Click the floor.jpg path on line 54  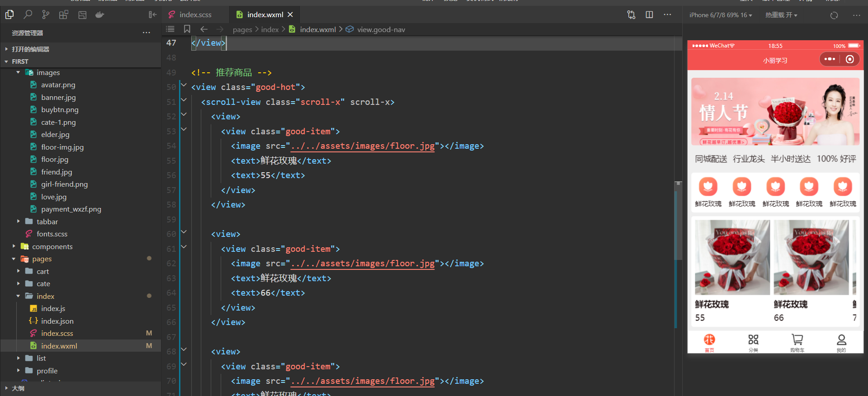pos(363,146)
